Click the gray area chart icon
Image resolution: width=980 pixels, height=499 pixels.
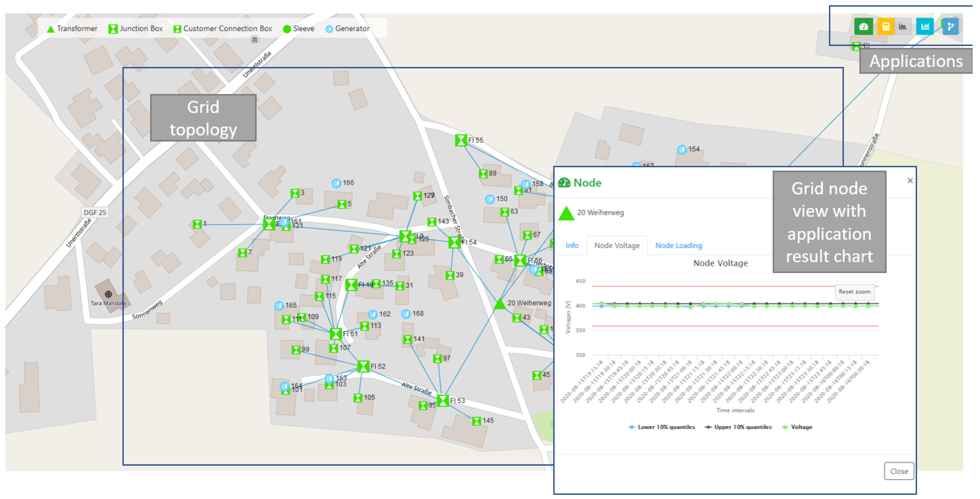click(x=902, y=27)
